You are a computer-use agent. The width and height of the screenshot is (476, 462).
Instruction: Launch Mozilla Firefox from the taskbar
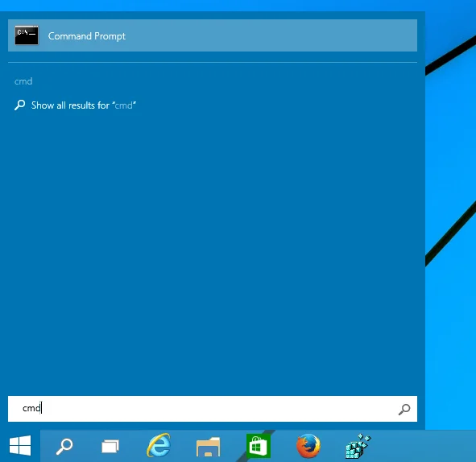[308, 446]
